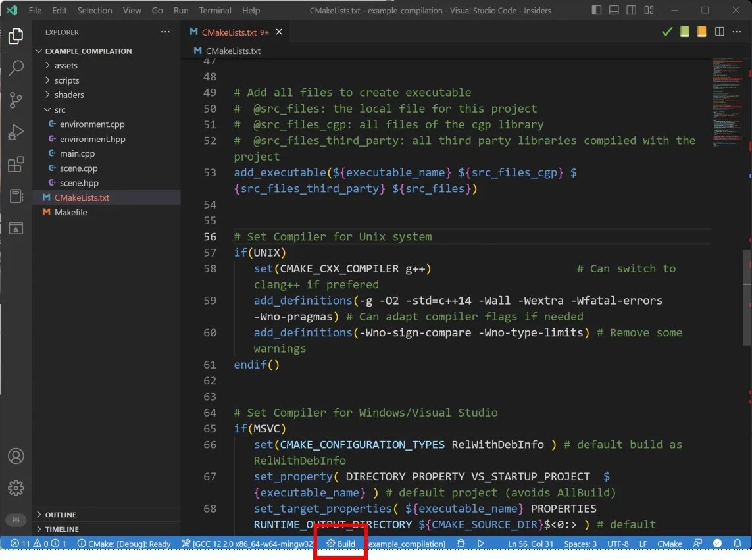Open the Manage gear in activity bar

[16, 488]
